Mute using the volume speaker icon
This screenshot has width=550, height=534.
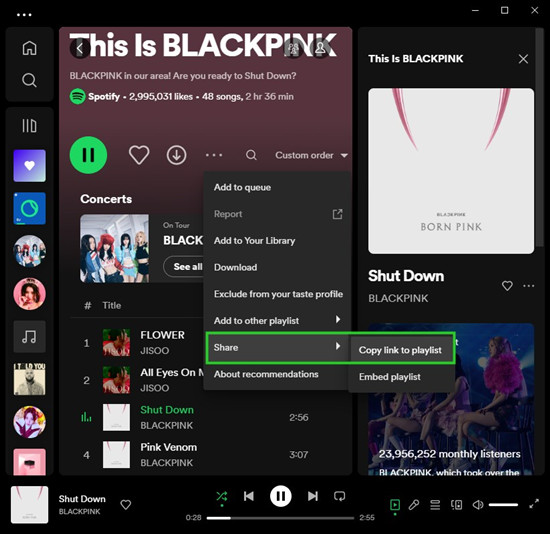click(x=478, y=505)
